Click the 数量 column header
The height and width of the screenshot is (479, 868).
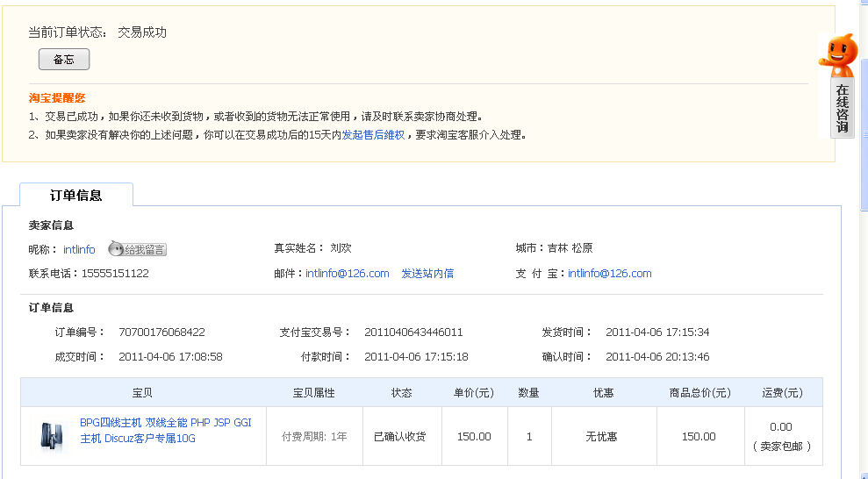point(528,393)
